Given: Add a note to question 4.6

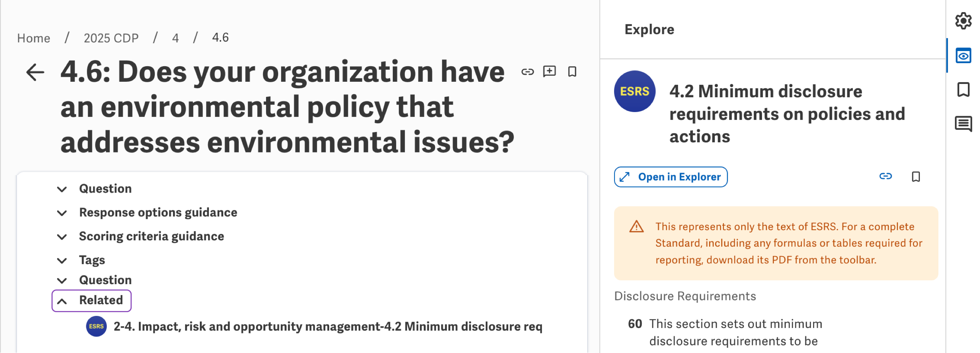Looking at the screenshot, I should 549,72.
